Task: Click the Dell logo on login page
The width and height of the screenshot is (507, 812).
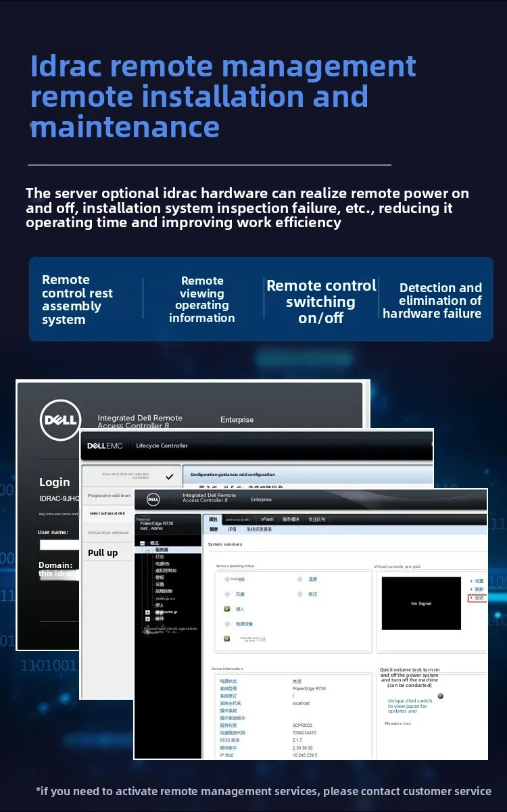Action: [x=60, y=419]
